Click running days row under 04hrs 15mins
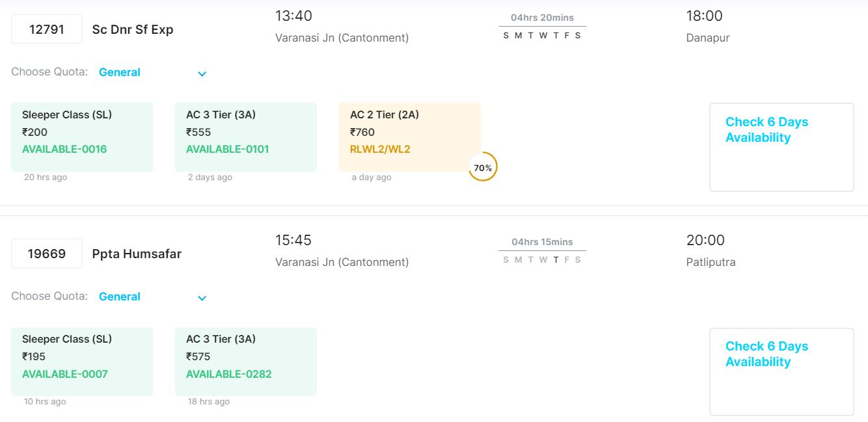Viewport: 868px width, 422px height. (542, 259)
